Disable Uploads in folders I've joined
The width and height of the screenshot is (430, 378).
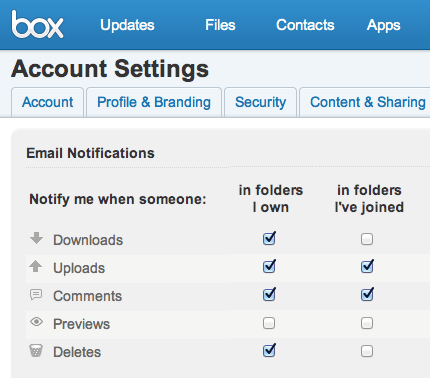coord(367,266)
